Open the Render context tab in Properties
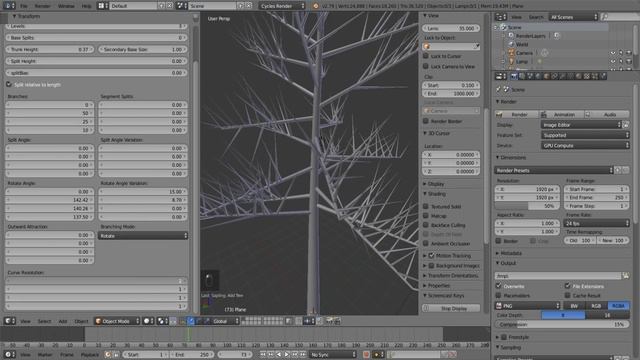Viewport: 640px width, 360px height. pos(514,76)
